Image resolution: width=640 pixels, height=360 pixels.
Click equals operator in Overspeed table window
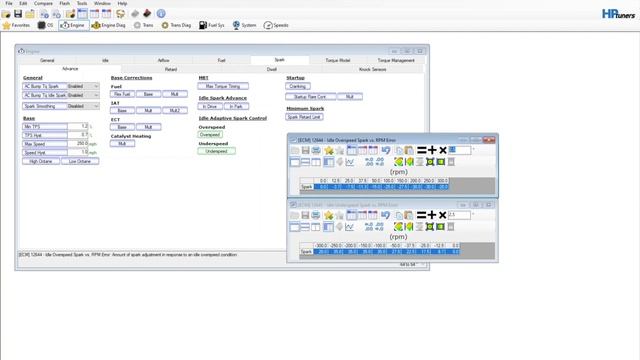click(422, 151)
